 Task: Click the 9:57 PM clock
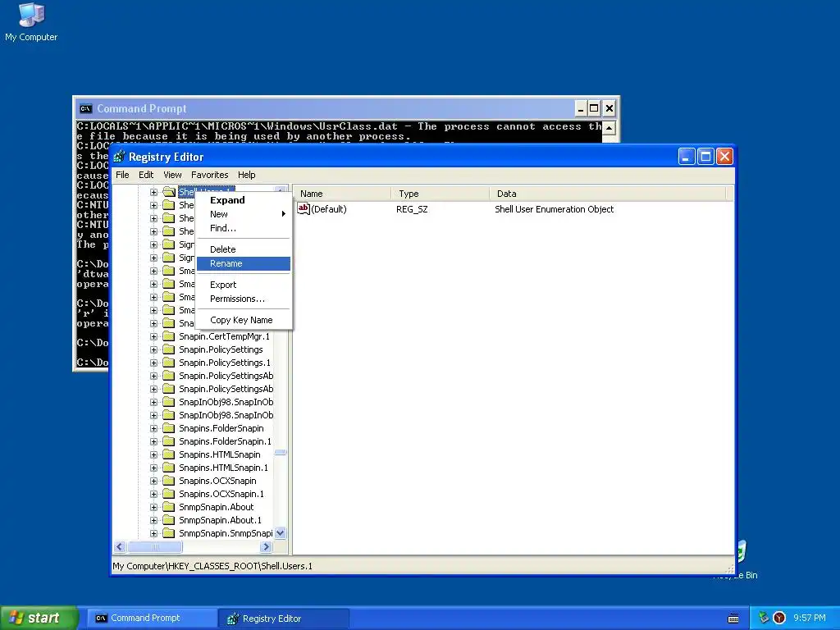809,618
